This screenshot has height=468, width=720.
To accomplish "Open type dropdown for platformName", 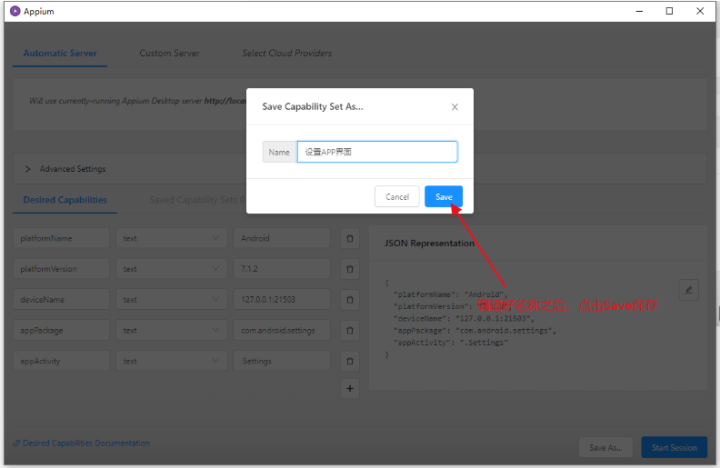I will (x=171, y=238).
